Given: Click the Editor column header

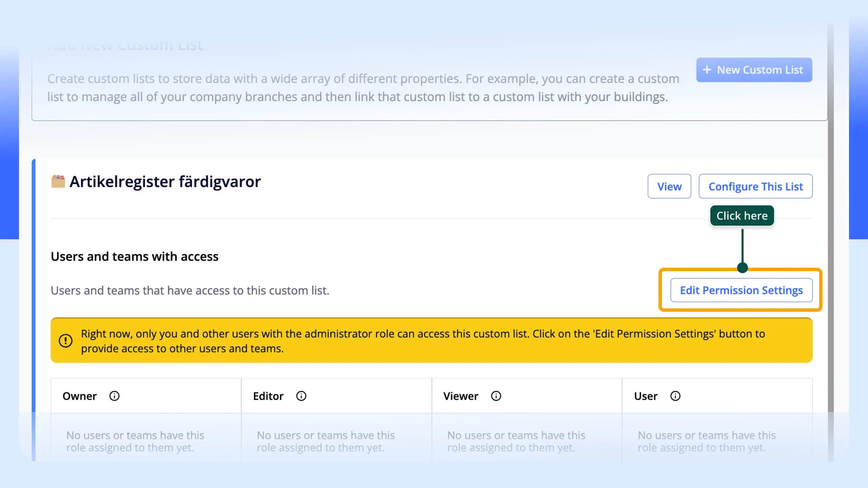Looking at the screenshot, I should [268, 396].
